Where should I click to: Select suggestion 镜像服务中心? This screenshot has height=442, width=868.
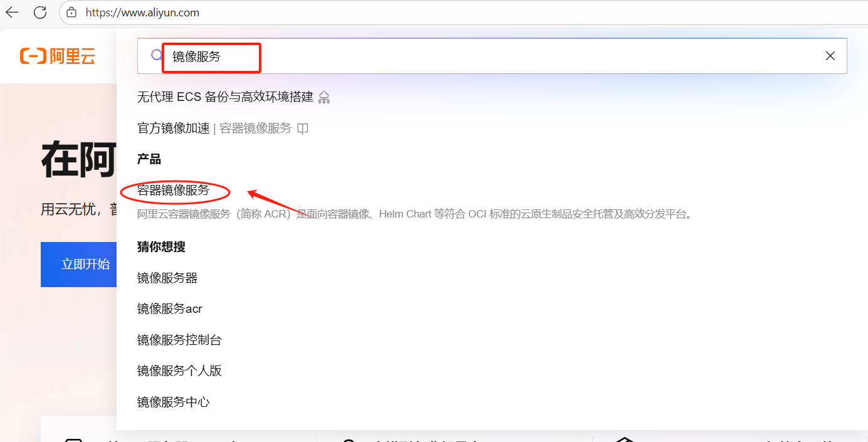coord(173,402)
